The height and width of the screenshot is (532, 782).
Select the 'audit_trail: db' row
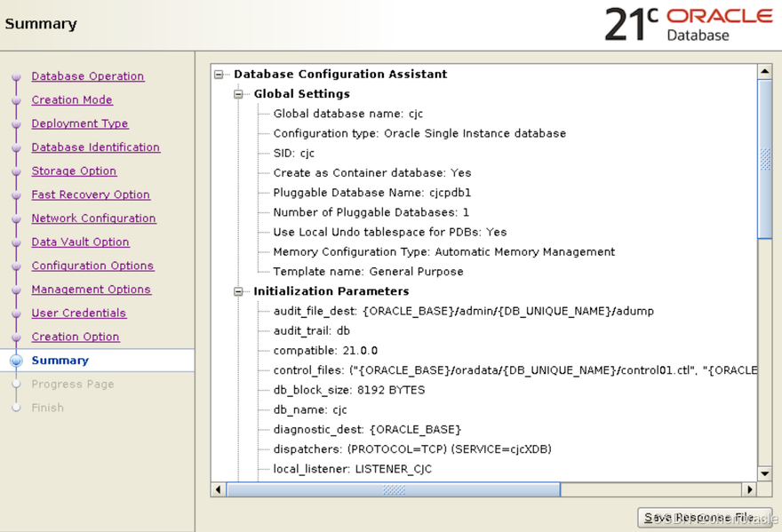pyautogui.click(x=312, y=331)
